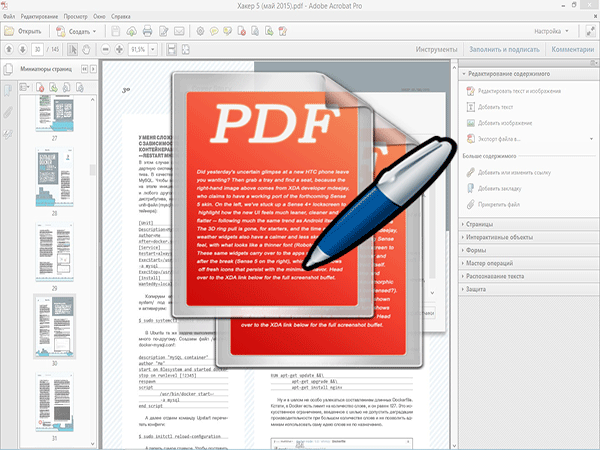Expand the Распознавание текста section

click(x=528, y=276)
